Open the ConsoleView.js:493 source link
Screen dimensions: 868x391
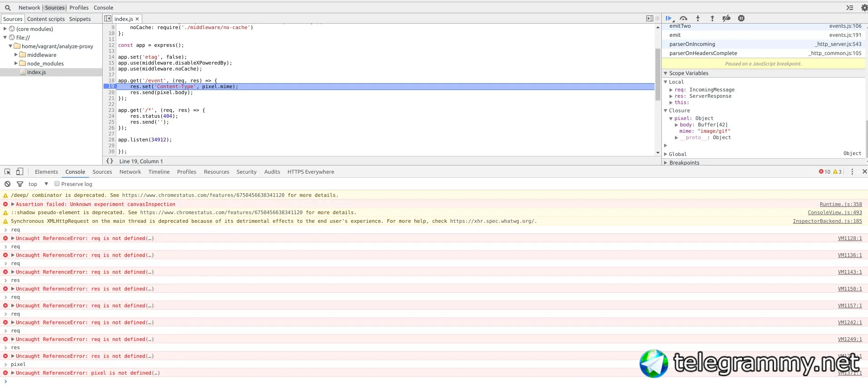[x=835, y=213]
